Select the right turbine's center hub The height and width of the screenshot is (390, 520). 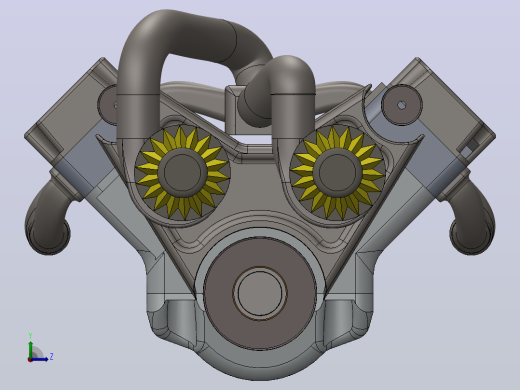337,172
